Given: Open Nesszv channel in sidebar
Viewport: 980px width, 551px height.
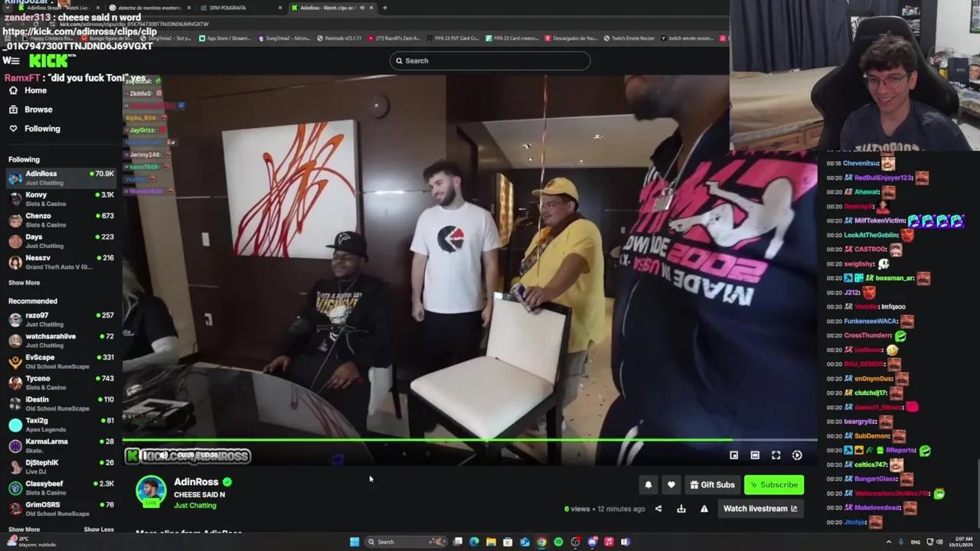Looking at the screenshot, I should click(x=61, y=262).
